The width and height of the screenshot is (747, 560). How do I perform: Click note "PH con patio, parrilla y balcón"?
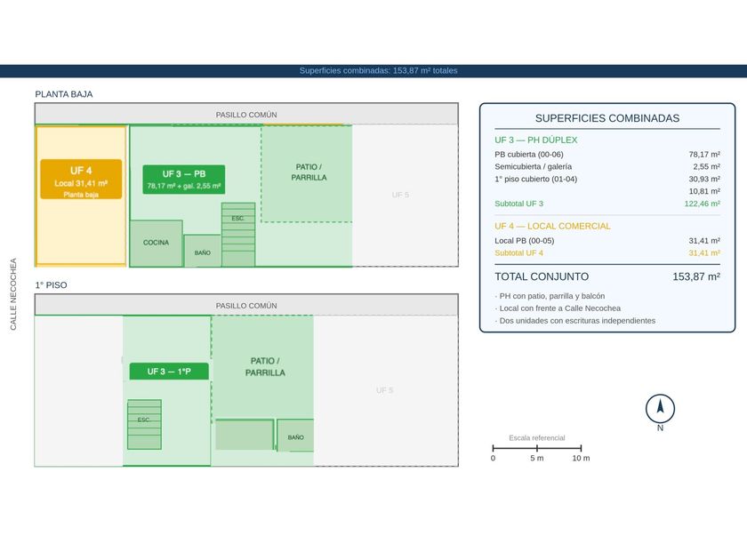tap(550, 296)
